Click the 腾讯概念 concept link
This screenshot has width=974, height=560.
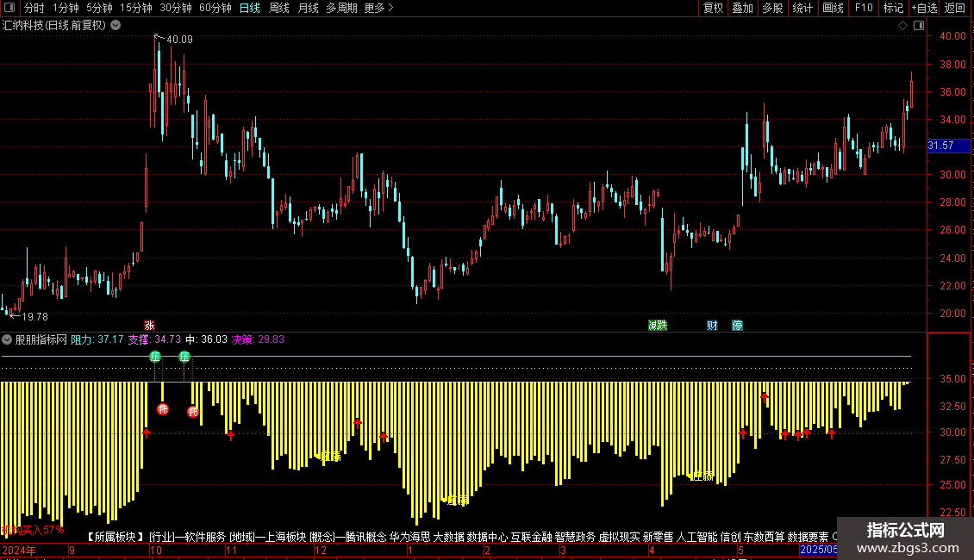365,537
